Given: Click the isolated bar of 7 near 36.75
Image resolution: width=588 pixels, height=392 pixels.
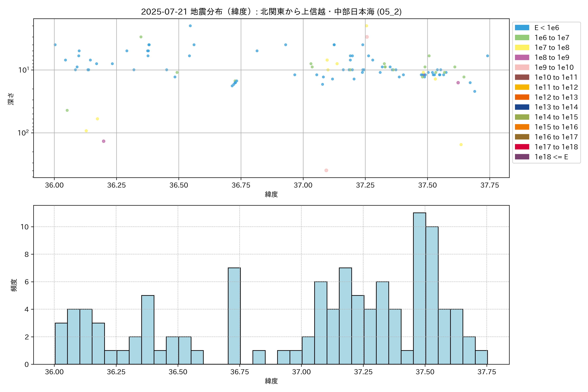Looking at the screenshot, I should point(234,316).
